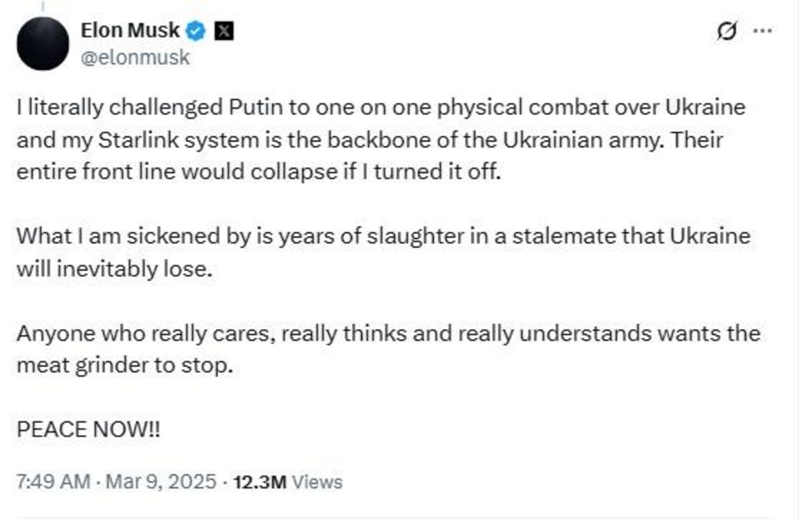Click the Grok slashed-circle icon

click(x=726, y=31)
